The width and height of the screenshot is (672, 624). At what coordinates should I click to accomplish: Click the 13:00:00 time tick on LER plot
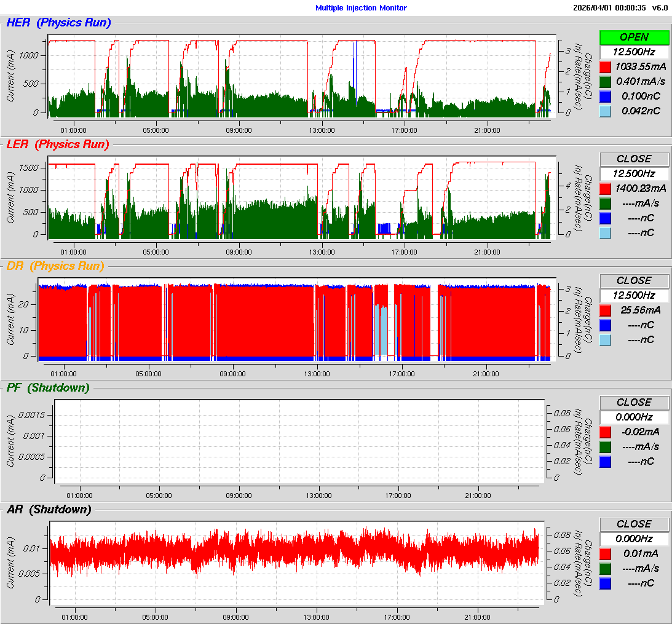click(x=322, y=251)
